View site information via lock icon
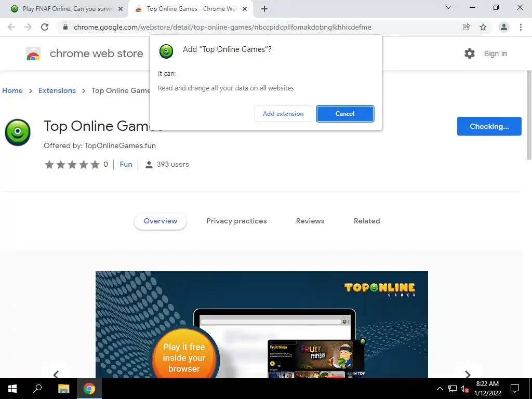Screen dimensions: 532x399 [x=65, y=27]
